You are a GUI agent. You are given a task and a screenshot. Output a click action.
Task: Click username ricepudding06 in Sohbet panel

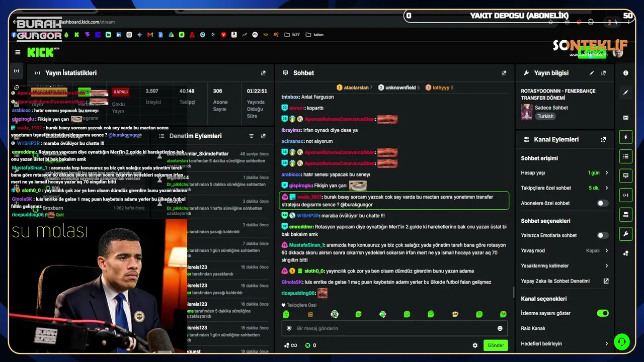(298, 293)
